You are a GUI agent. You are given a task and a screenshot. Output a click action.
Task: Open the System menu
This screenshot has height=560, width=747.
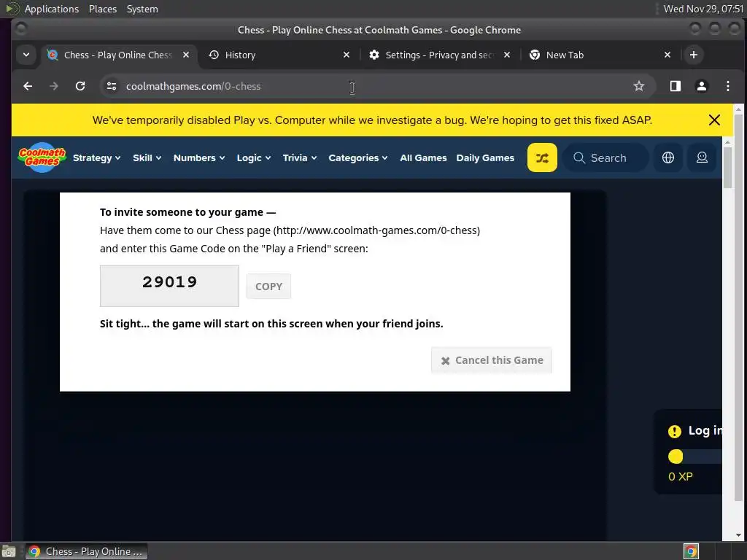point(142,9)
